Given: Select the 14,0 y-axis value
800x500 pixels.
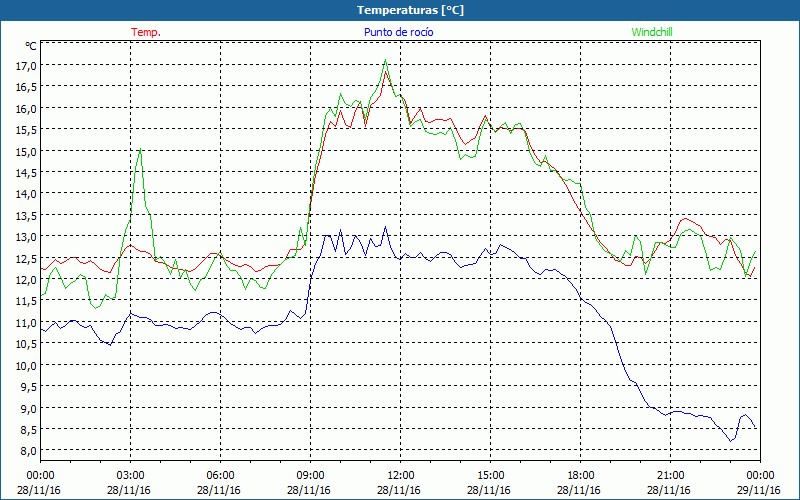Looking at the screenshot, I should (x=27, y=193).
